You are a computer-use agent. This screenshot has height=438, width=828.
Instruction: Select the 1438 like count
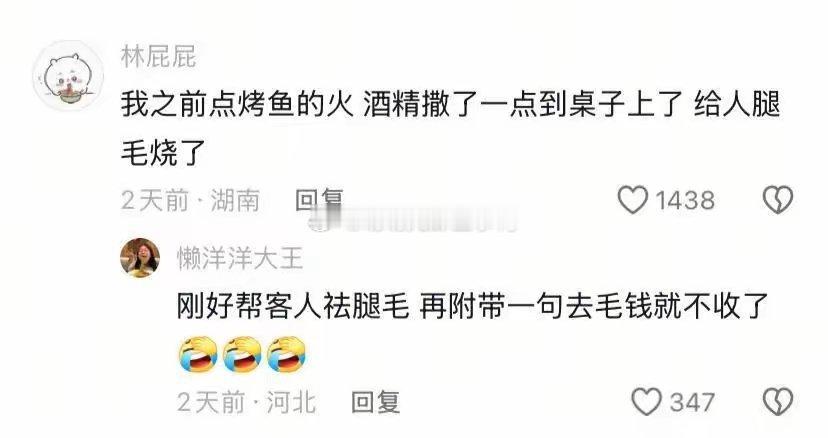click(x=685, y=201)
